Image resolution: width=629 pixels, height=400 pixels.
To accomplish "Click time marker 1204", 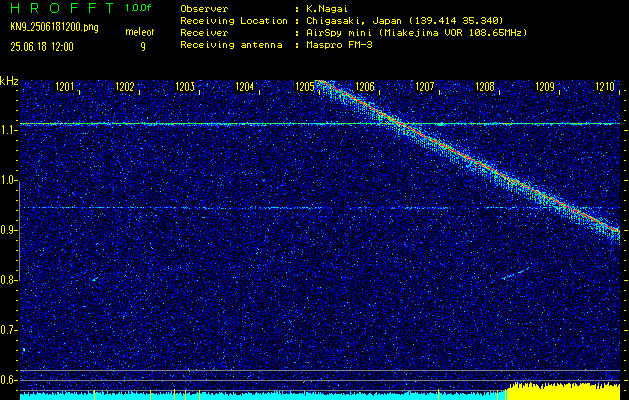I will tap(245, 87).
